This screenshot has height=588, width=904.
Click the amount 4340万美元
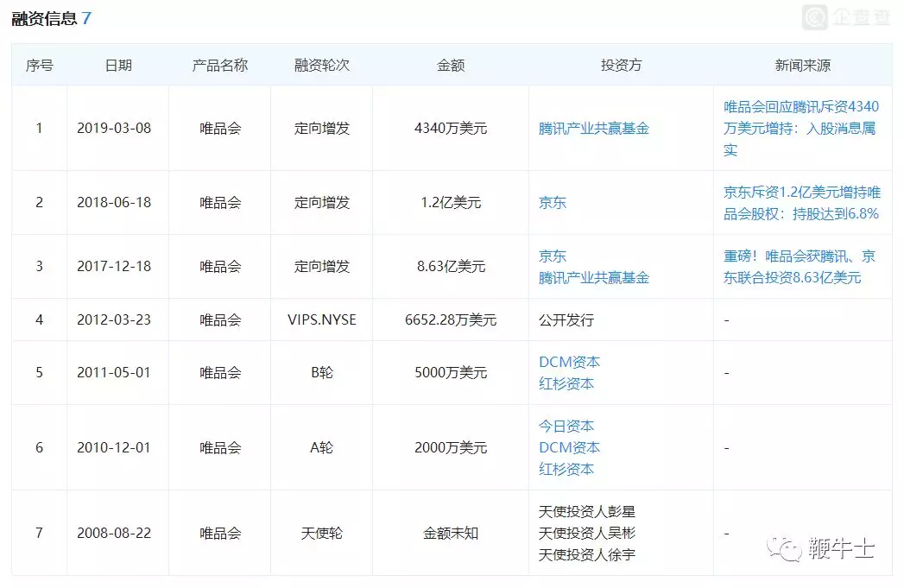coord(451,128)
